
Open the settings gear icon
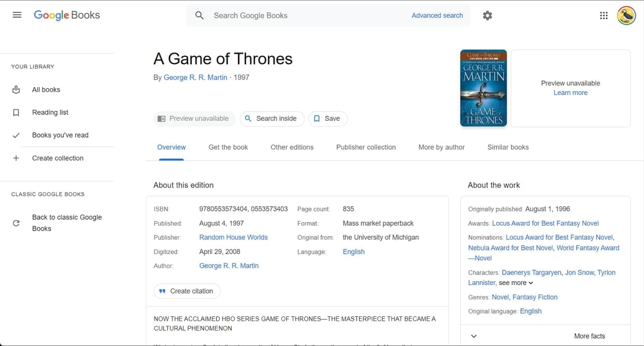(x=487, y=16)
